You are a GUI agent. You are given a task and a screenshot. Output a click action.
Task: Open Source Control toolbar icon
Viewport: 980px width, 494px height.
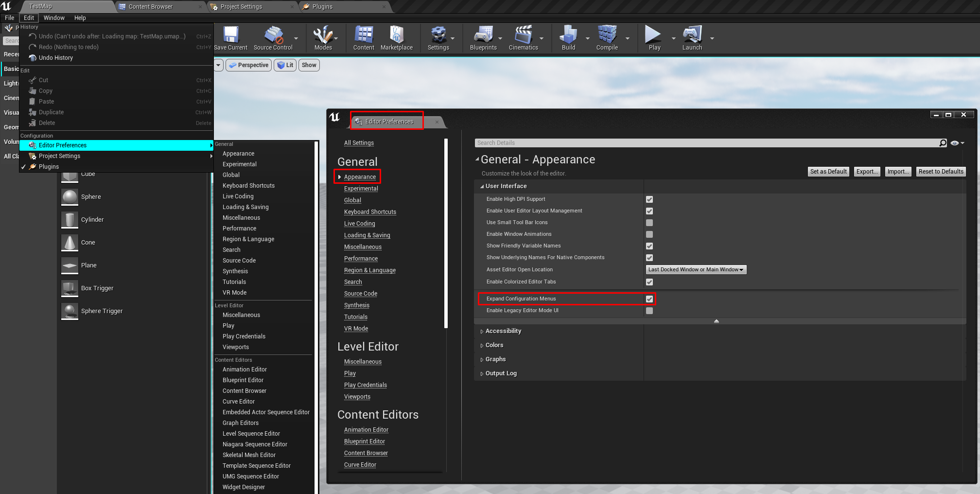click(273, 35)
